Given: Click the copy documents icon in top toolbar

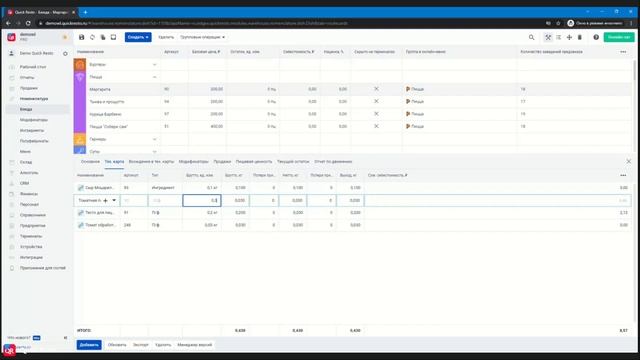Looking at the screenshot, I should coord(103,37).
